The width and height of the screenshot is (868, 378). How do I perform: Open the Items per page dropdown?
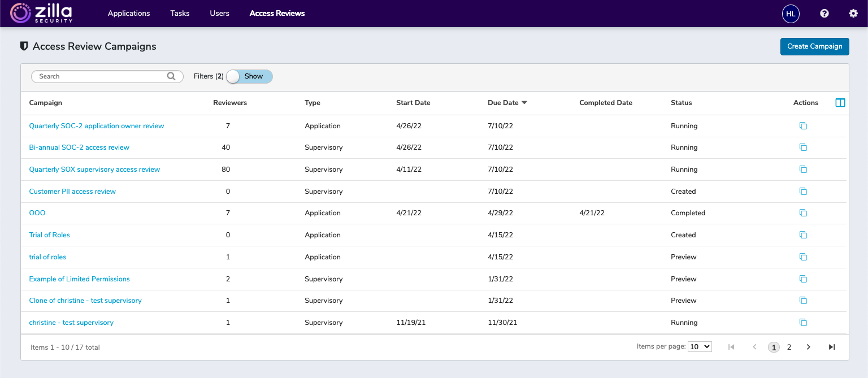coord(700,346)
